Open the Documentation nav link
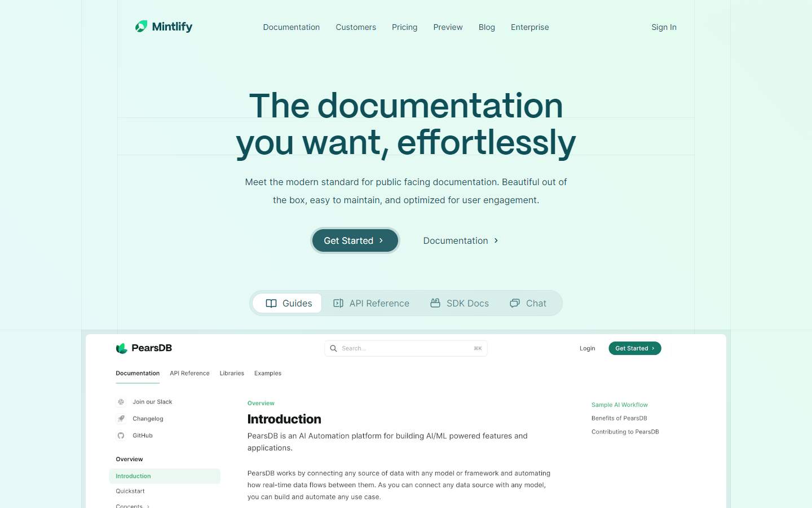The width and height of the screenshot is (812, 508). tap(291, 27)
